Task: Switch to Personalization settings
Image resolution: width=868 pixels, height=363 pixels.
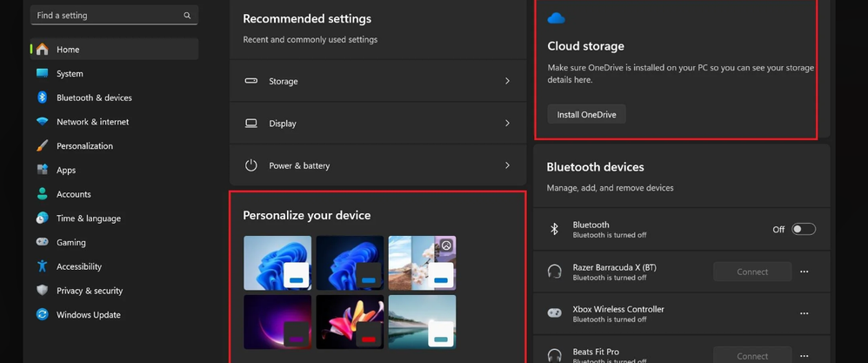Action: click(114, 145)
